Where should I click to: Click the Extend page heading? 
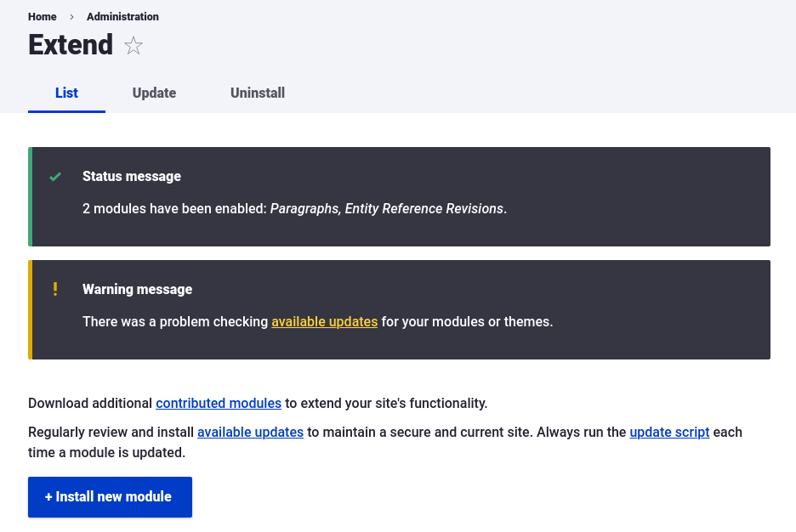point(71,45)
